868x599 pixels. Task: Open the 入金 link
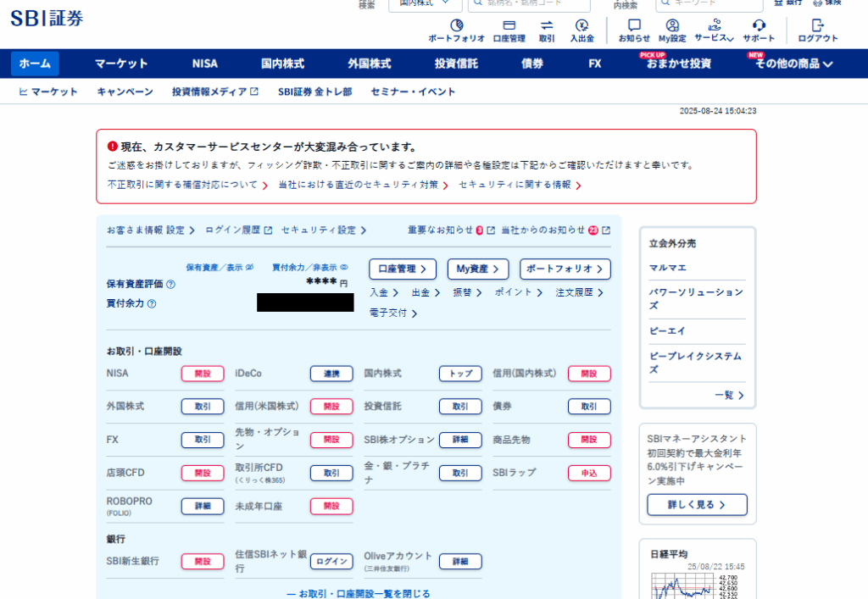coord(384,292)
